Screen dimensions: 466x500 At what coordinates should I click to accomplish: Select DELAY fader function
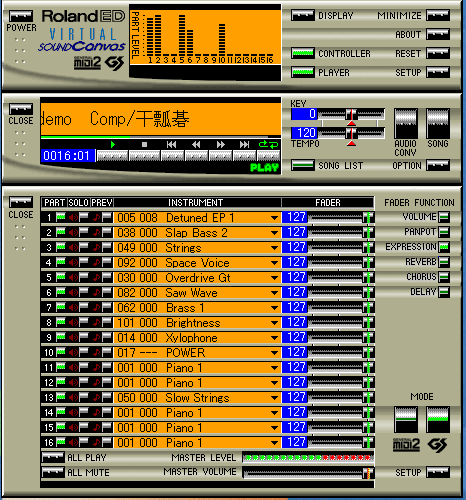pyautogui.click(x=444, y=292)
